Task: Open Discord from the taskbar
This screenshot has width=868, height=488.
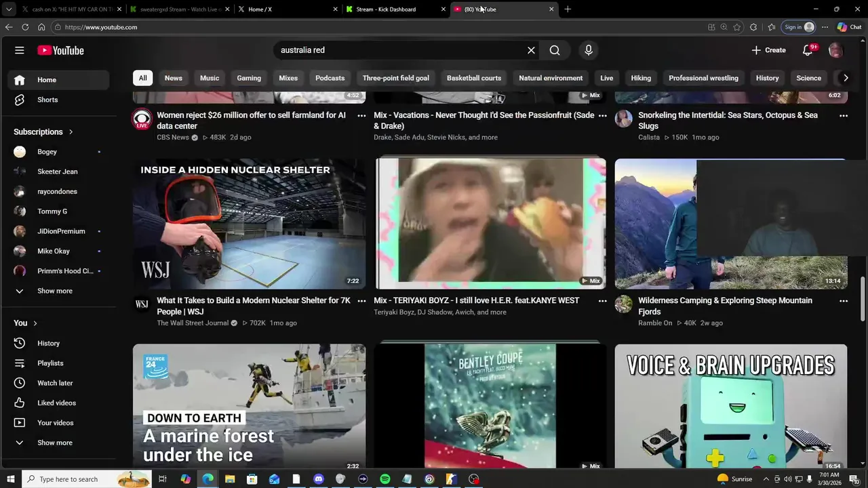Action: pos(319,479)
